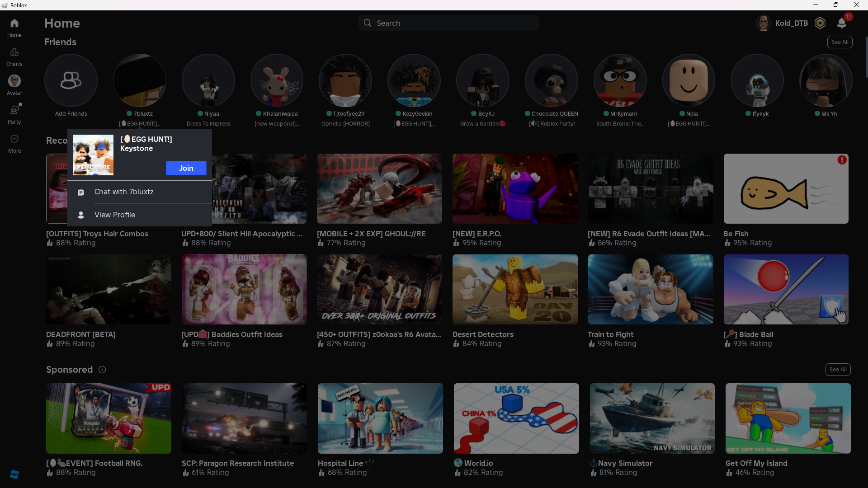Open Khalaniwalaa friend avatar
The height and width of the screenshot is (488, 868).
pyautogui.click(x=277, y=80)
